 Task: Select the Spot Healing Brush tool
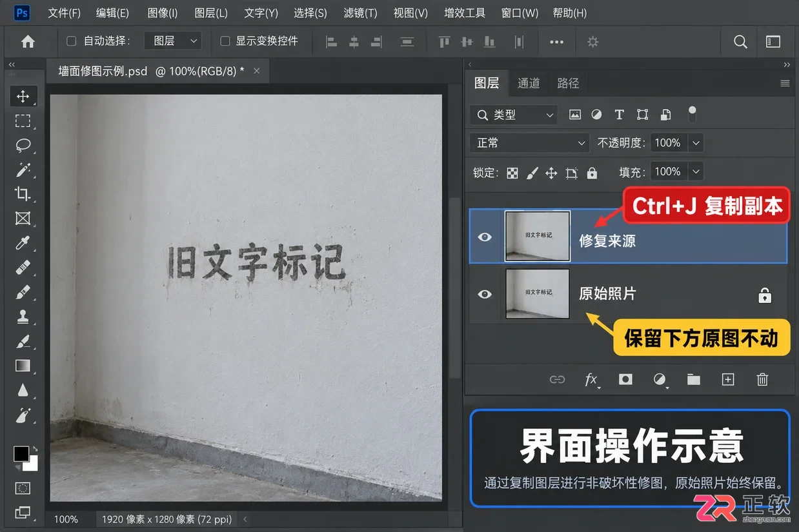(23, 268)
